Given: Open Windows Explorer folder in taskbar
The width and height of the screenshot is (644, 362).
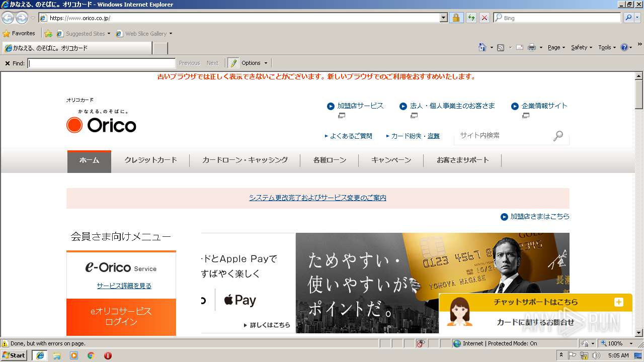Looking at the screenshot, I should point(57,355).
